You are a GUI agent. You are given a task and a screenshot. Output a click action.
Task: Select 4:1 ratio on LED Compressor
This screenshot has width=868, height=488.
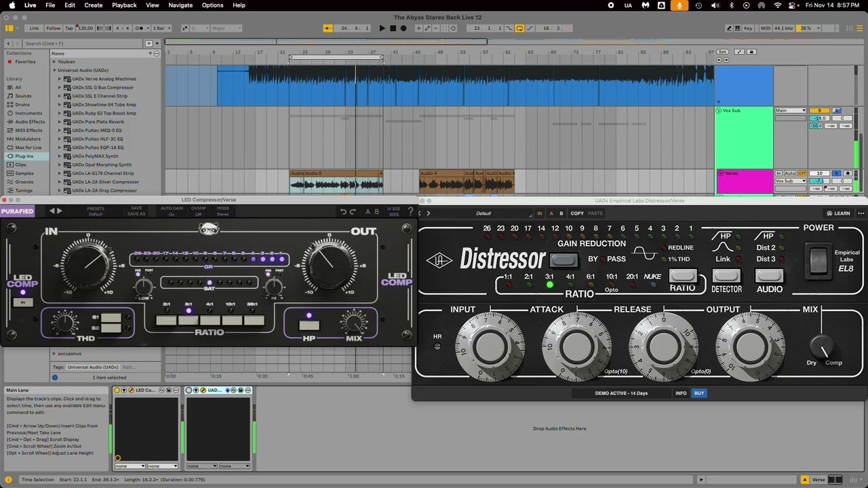tap(210, 321)
